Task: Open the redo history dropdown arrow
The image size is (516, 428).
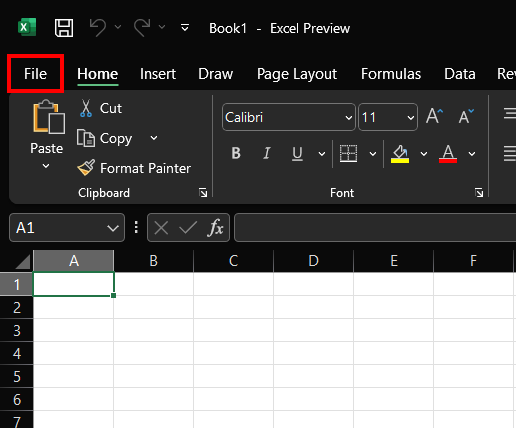Action: [x=162, y=27]
